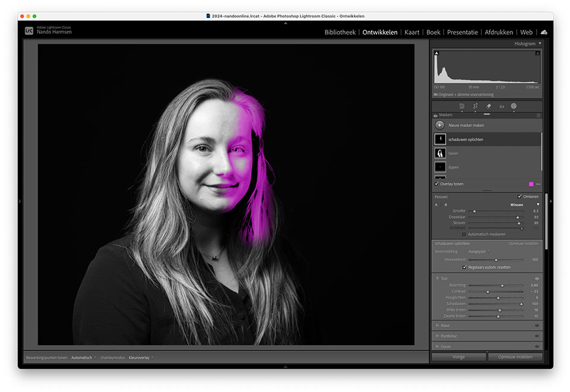Screen dimensions: 570x392
Task: Click the Schaduwen slider handle
Action: tap(522, 304)
